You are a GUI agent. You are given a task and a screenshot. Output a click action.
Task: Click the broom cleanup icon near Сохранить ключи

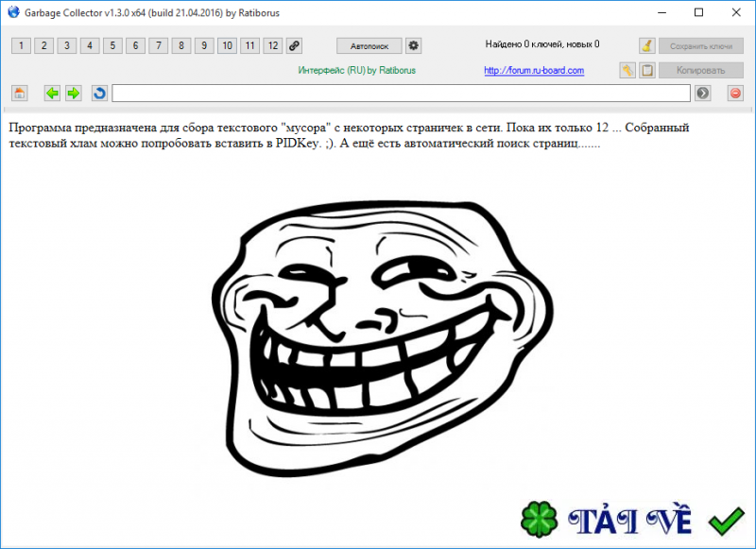[x=646, y=45]
